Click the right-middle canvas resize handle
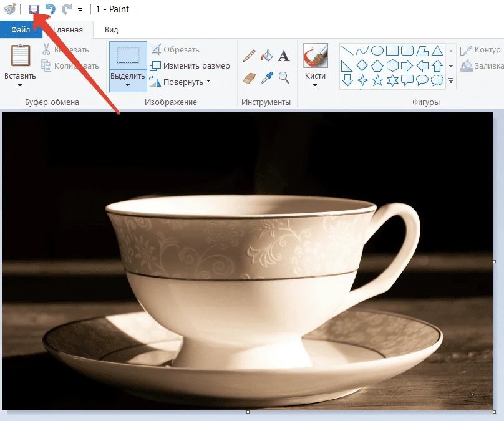The width and height of the screenshot is (504, 421). click(x=495, y=261)
